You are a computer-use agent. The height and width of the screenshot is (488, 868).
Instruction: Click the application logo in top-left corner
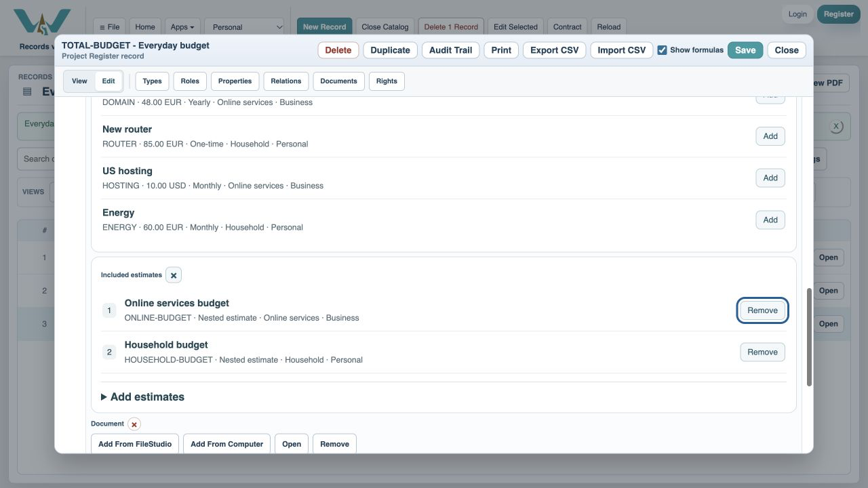pos(42,22)
